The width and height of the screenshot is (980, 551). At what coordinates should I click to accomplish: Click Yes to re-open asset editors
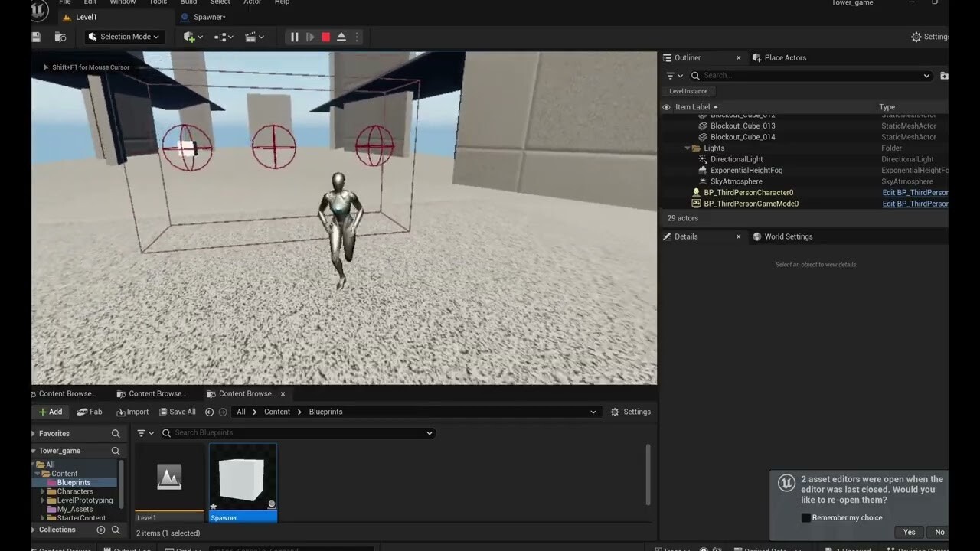click(x=909, y=531)
